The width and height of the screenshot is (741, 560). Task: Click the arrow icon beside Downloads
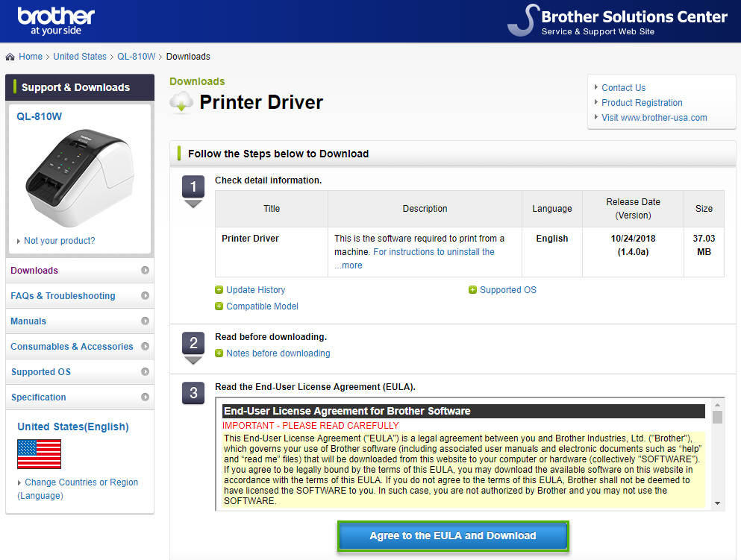coord(145,271)
